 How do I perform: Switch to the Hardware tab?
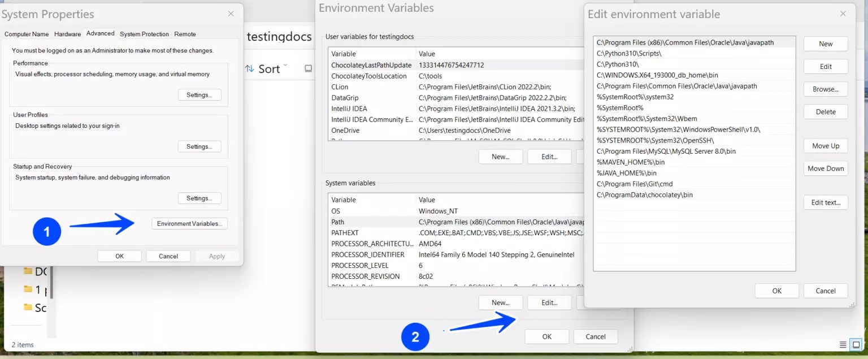coord(67,34)
